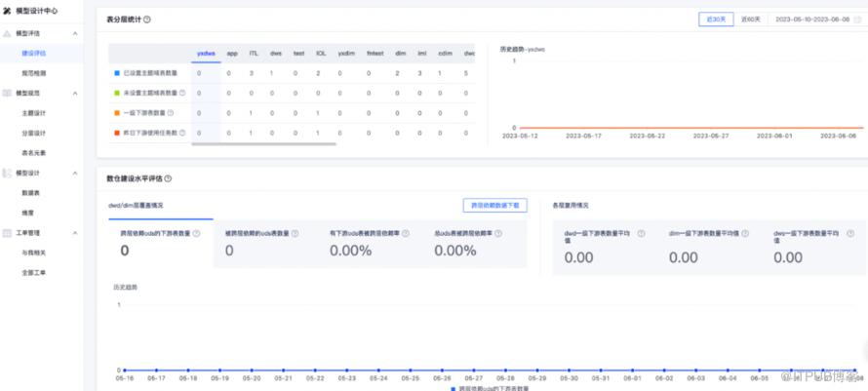Click help icon beside 数仓建设水平评估 title
This screenshot has height=391, width=868.
tap(169, 179)
